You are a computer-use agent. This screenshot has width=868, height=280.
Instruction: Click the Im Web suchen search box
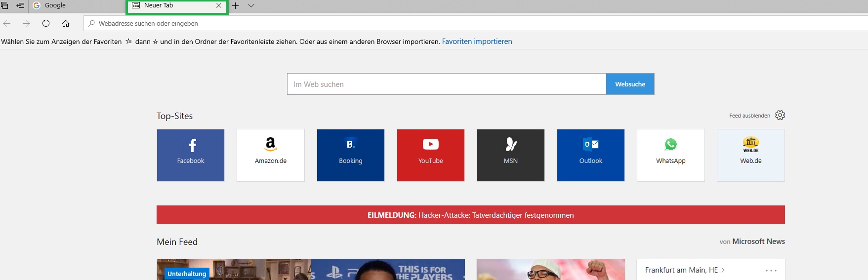click(447, 84)
